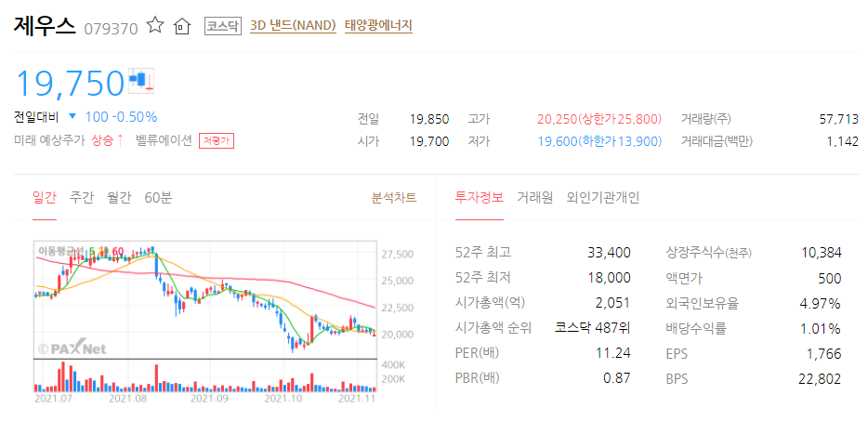Click 액면가 value 500
Screen dimensions: 868x421
tap(830, 278)
